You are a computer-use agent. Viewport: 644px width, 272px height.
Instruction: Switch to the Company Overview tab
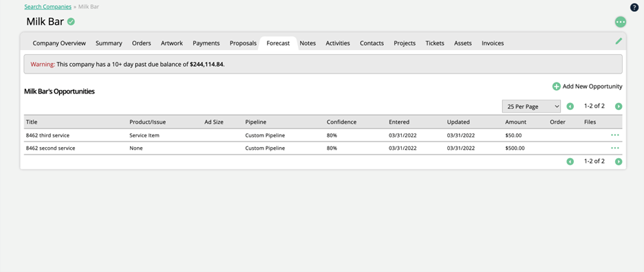pos(59,43)
